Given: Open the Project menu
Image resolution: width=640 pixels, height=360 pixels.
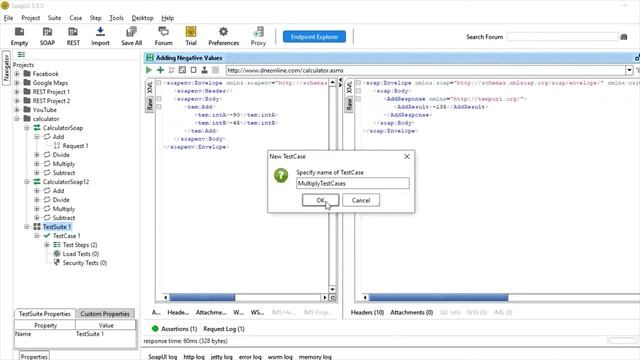Looking at the screenshot, I should click(31, 18).
